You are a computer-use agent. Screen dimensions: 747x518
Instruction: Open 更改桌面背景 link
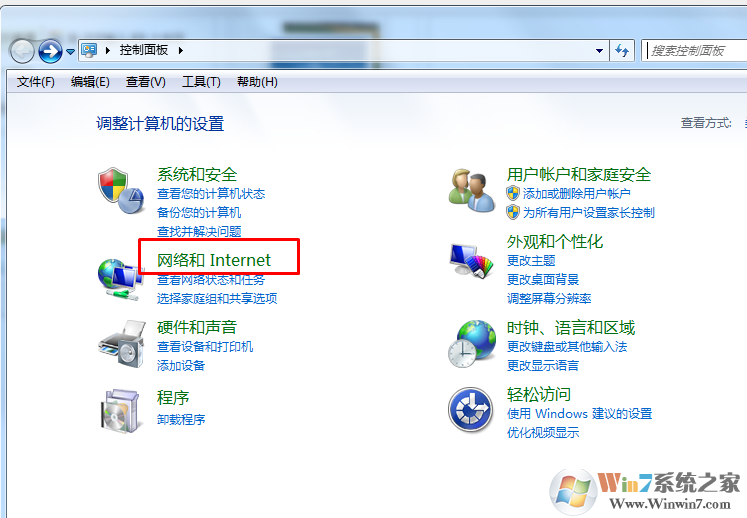(543, 280)
